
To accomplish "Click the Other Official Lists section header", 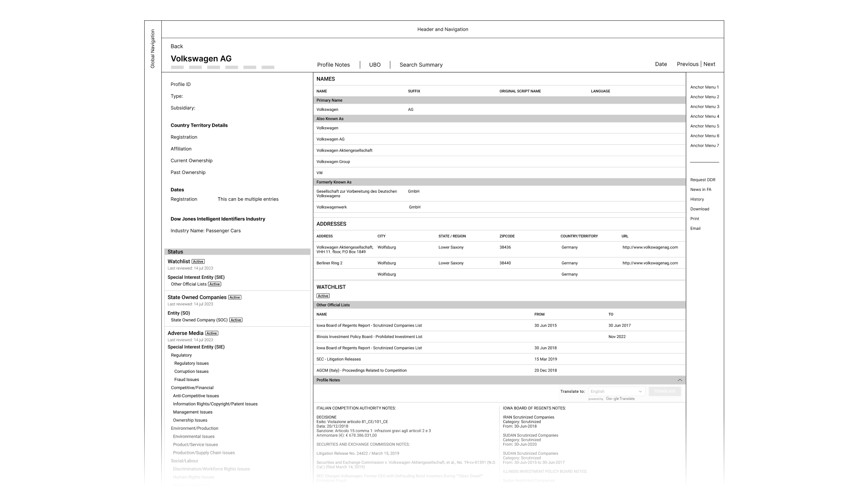I will (x=500, y=305).
